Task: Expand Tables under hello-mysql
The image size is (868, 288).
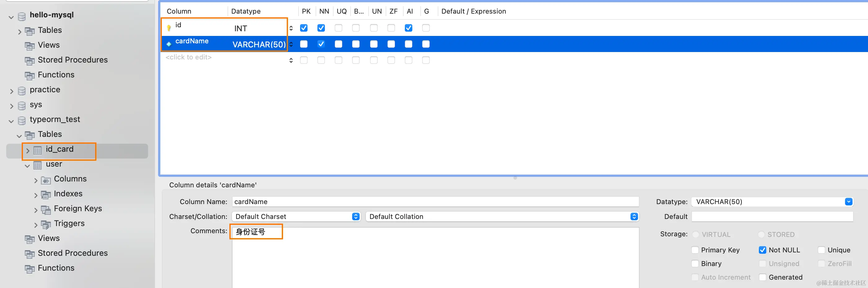Action: coord(20,32)
